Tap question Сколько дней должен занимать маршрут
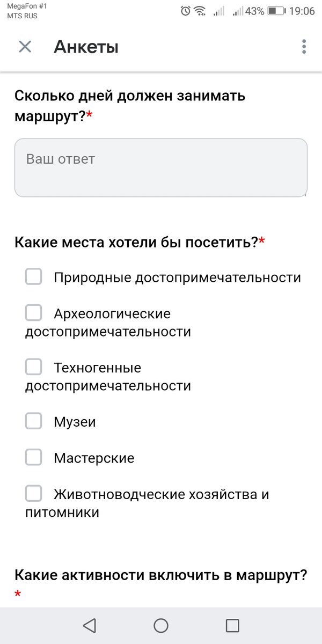 [x=130, y=105]
